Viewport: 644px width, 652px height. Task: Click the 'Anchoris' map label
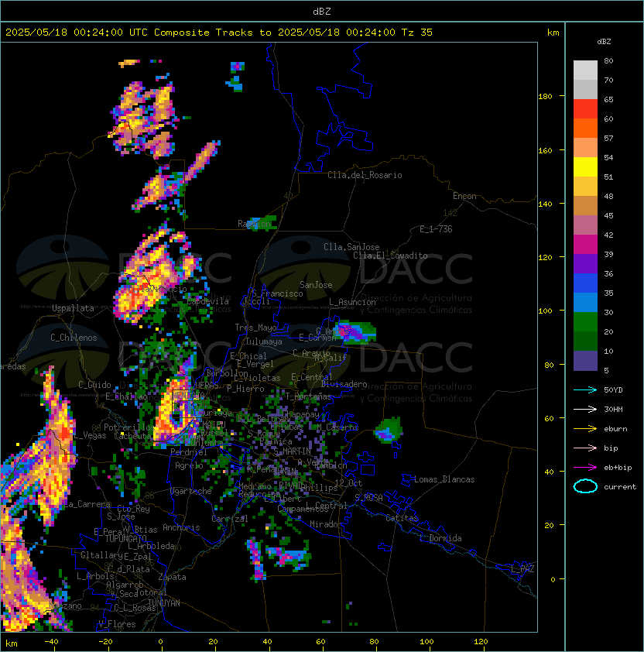pyautogui.click(x=181, y=527)
